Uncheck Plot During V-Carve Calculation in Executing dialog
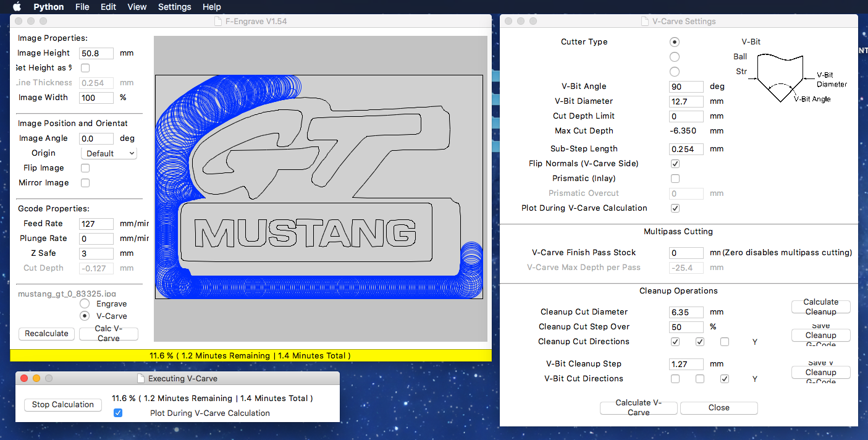 point(118,413)
